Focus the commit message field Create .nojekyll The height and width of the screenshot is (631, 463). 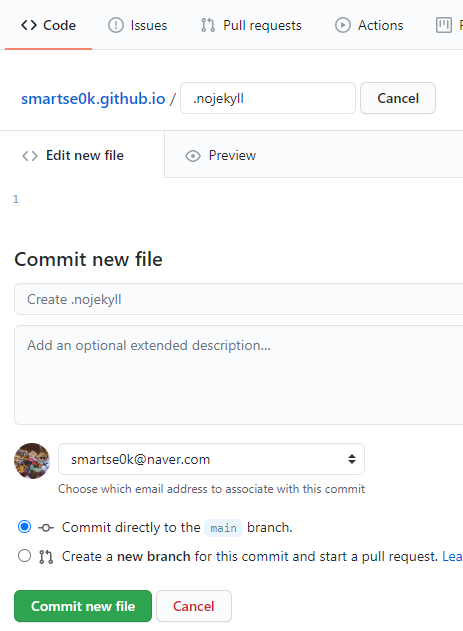239,299
